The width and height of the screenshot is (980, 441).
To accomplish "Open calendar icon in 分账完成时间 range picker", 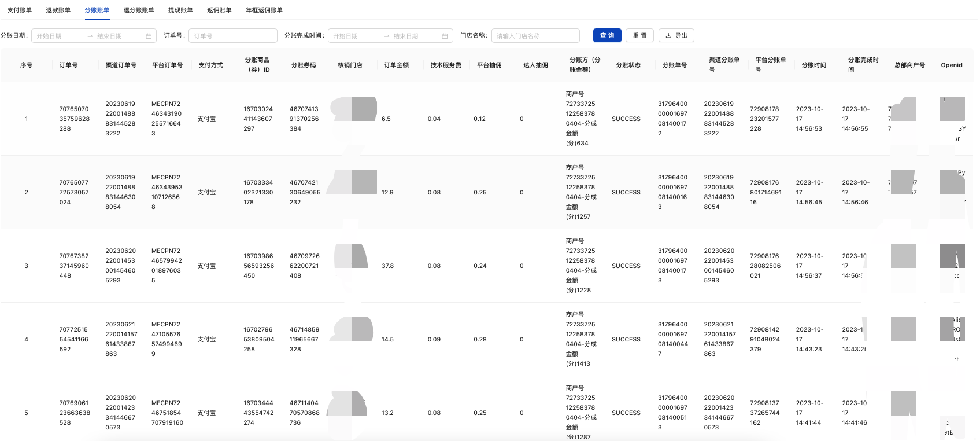I will (445, 36).
